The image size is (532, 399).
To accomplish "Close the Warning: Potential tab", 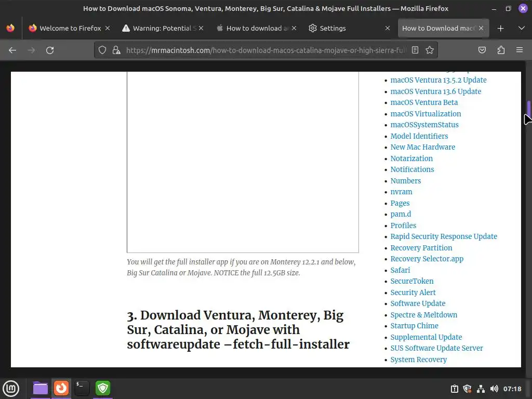I will (x=201, y=28).
